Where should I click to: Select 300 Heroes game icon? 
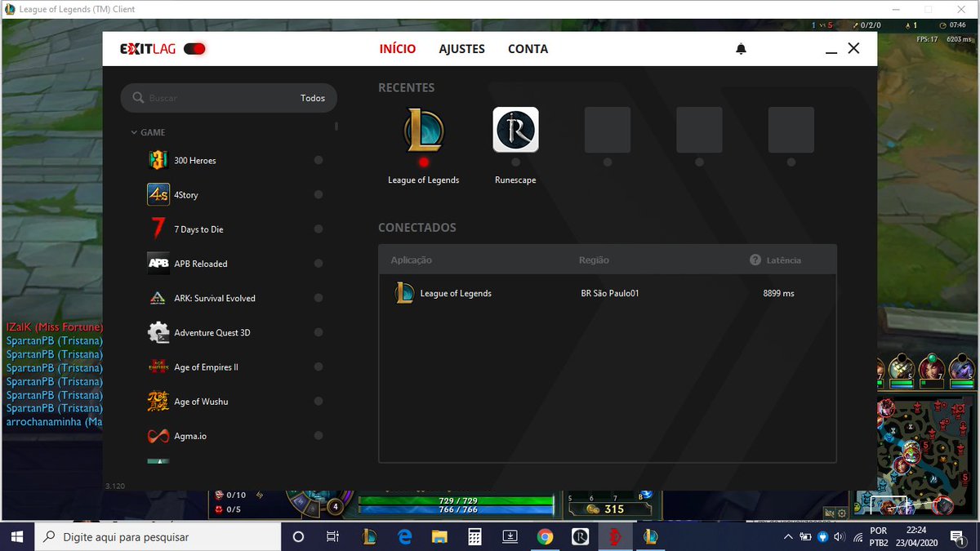point(158,161)
